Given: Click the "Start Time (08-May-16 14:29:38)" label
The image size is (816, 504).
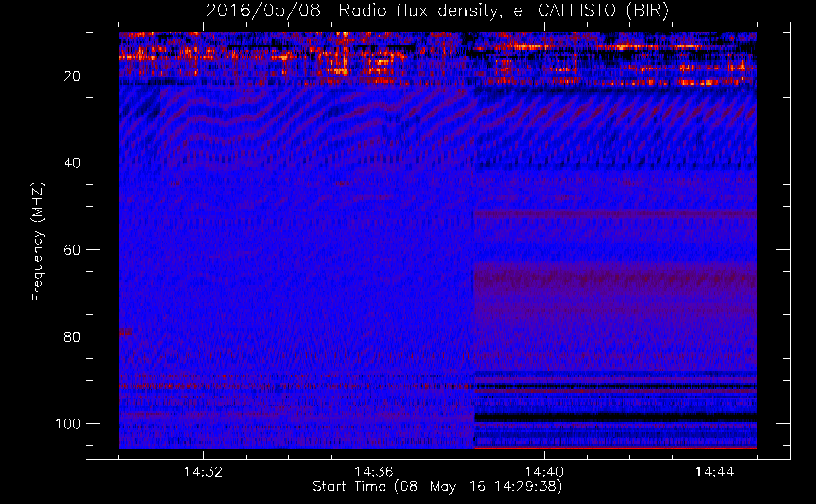Looking at the screenshot, I should [x=437, y=487].
